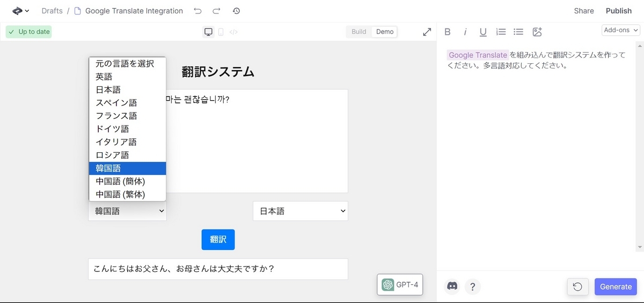The image size is (644, 303).
Task: Select 元の言語を選択 placeholder option
Action: [128, 64]
